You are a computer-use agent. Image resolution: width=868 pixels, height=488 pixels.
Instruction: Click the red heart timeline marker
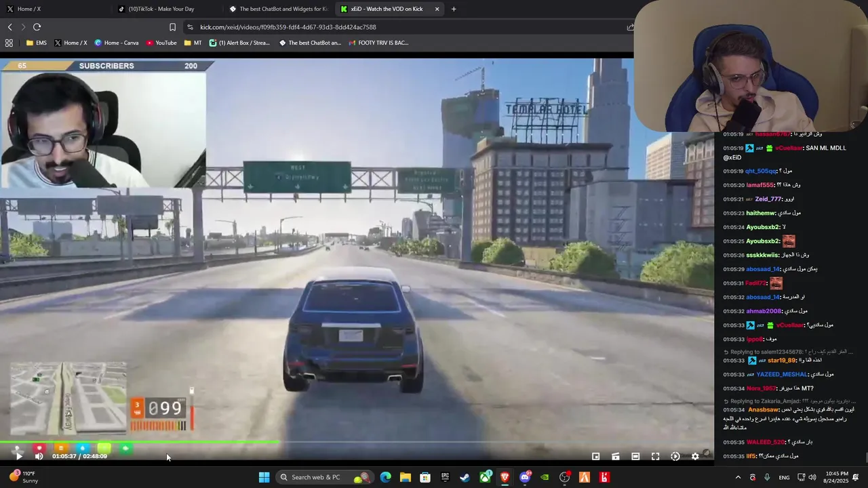click(39, 448)
